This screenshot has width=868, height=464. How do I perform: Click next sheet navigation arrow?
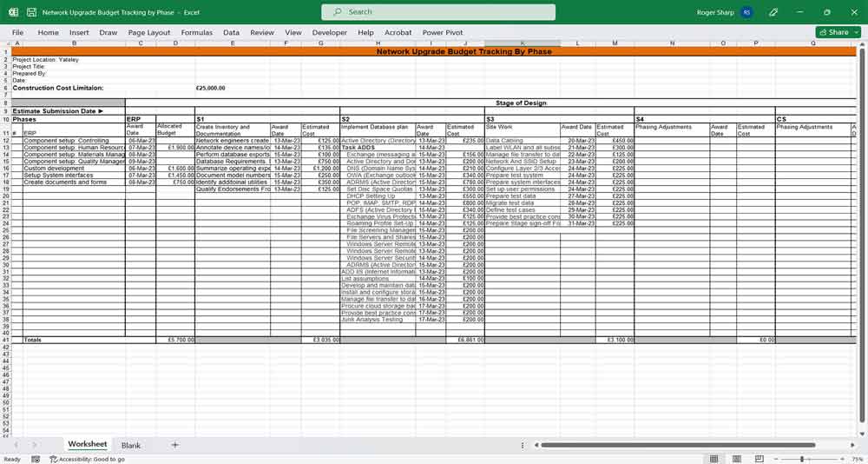pos(35,445)
